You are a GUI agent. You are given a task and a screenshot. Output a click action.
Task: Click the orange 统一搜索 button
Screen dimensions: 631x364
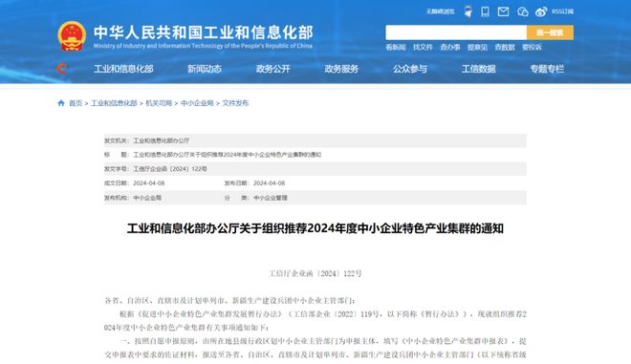pyautogui.click(x=550, y=32)
